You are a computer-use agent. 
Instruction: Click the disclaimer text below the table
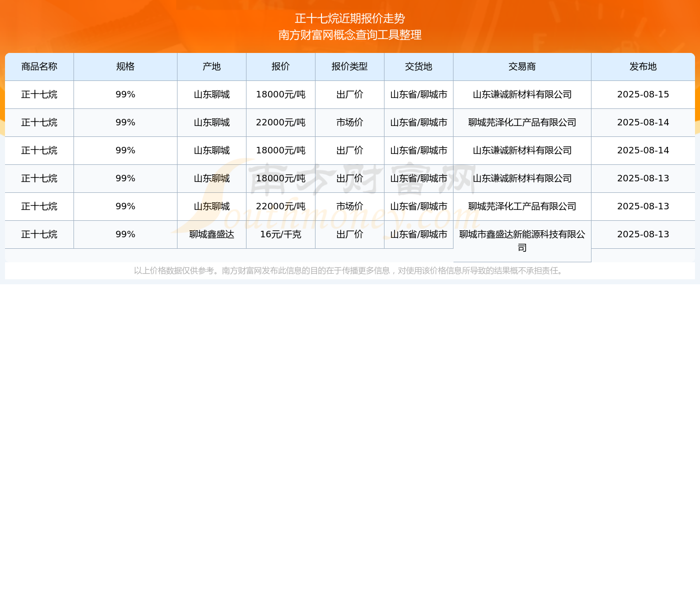pyautogui.click(x=350, y=271)
